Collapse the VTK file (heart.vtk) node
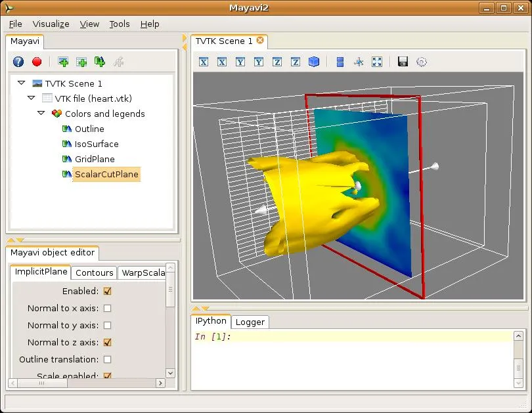Screen dimensions: 532x413 click(31, 98)
